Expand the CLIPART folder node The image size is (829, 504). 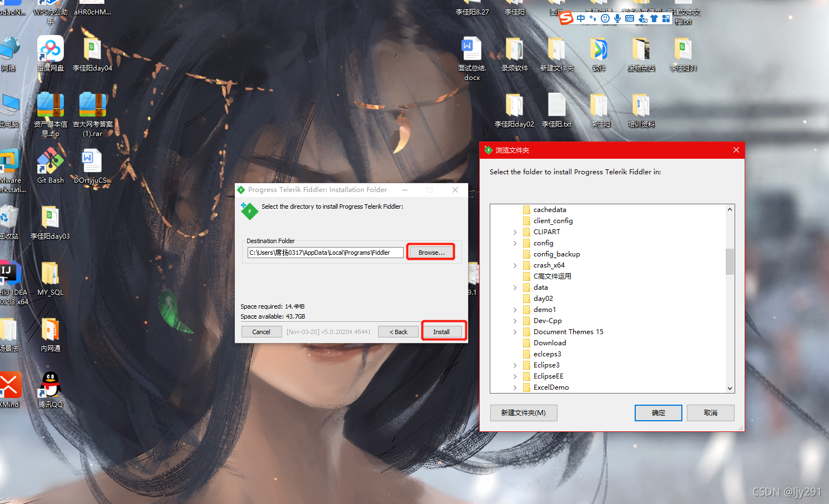pos(515,232)
